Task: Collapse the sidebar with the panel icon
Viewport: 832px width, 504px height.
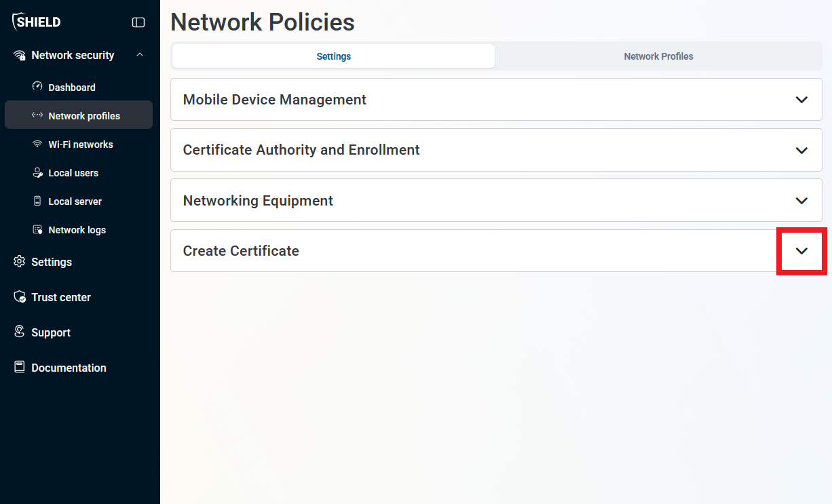Action: (138, 22)
